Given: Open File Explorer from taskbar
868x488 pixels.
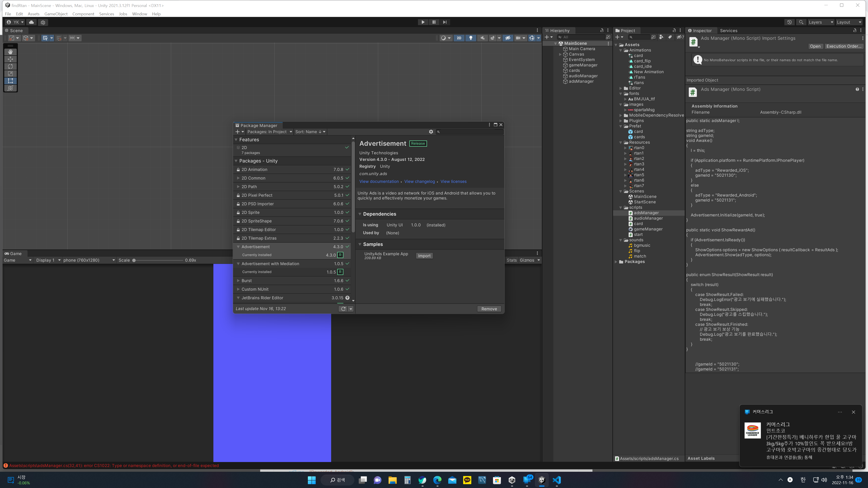Looking at the screenshot, I should (x=393, y=480).
